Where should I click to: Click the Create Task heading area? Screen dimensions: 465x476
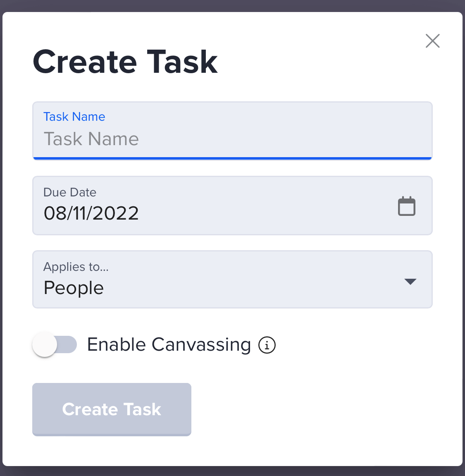tap(124, 61)
